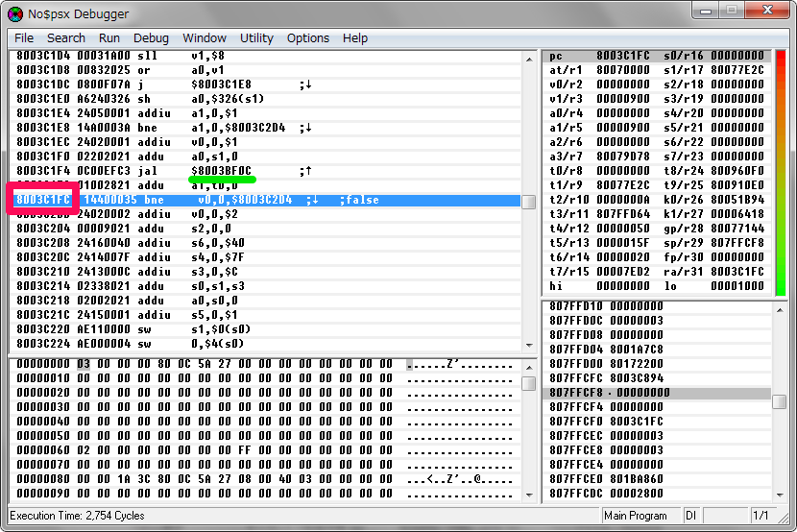Select addiu s3,0,$C row
Screen dimensions: 797x532
click(x=265, y=272)
